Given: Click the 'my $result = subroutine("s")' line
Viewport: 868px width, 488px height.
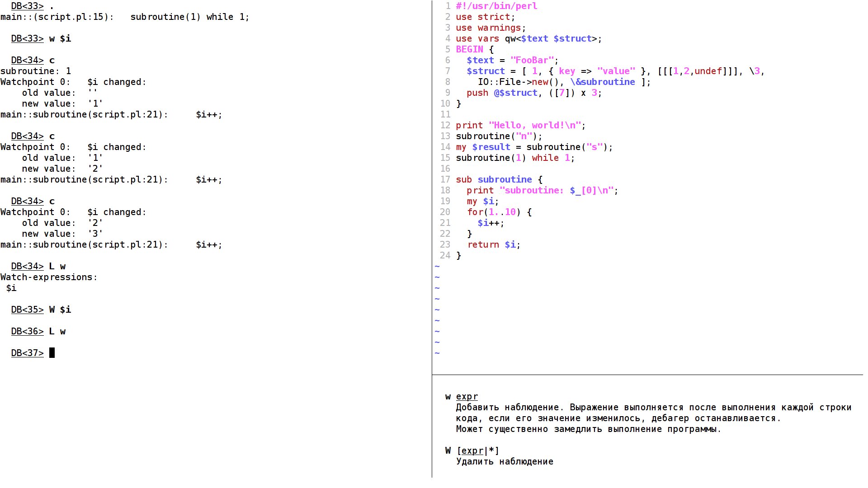Looking at the screenshot, I should [534, 147].
